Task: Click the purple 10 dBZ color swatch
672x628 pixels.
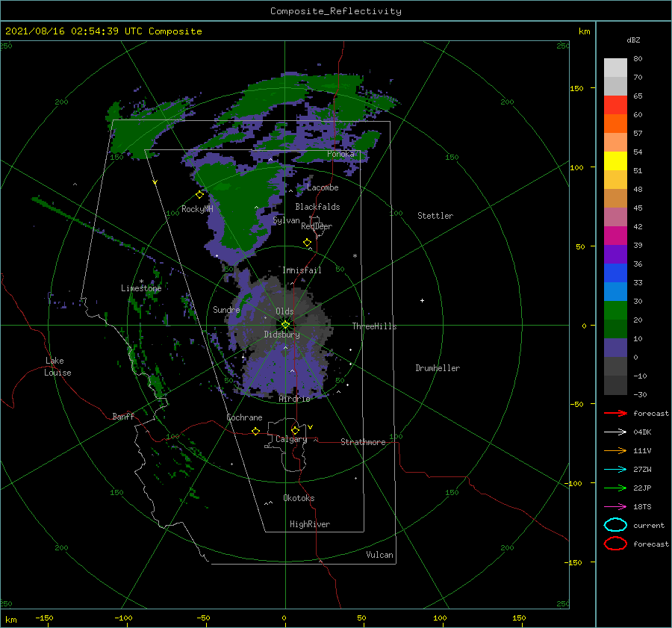Action: pyautogui.click(x=615, y=347)
